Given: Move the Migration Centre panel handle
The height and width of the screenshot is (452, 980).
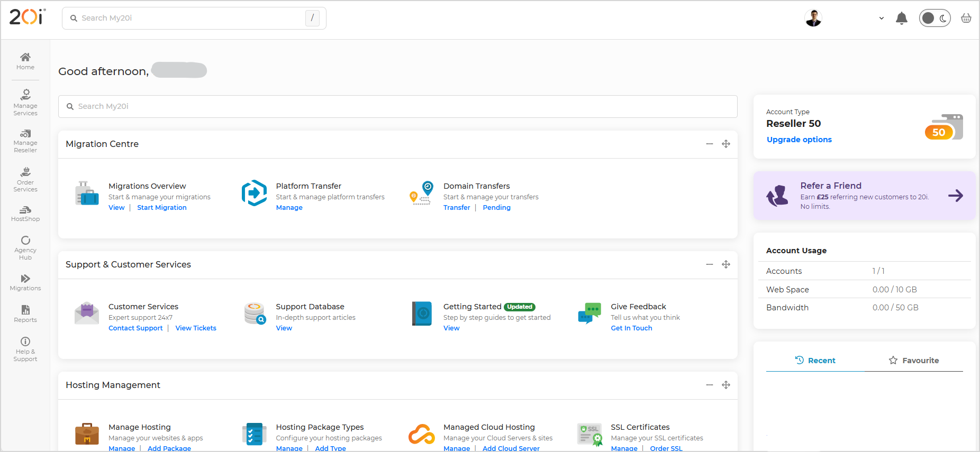Looking at the screenshot, I should click(726, 144).
